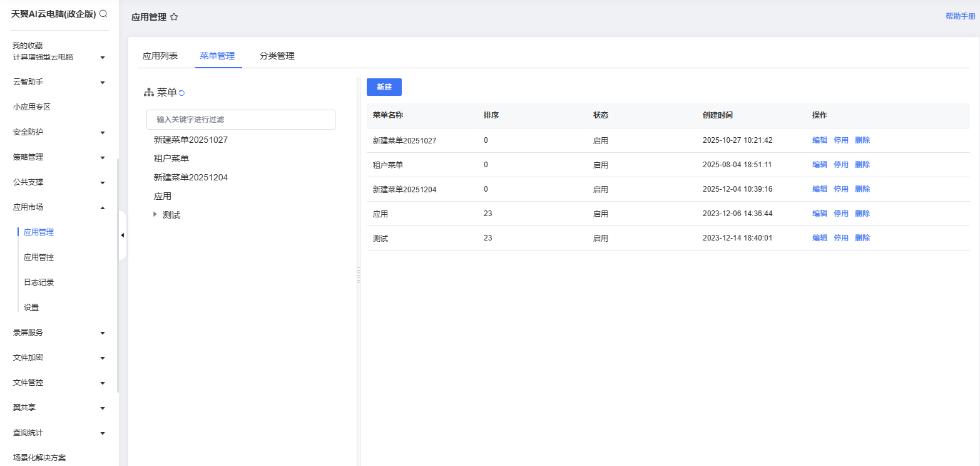Expand the 安全防护 sidebar menu
Viewport: 980px width, 466px height.
pyautogui.click(x=103, y=133)
